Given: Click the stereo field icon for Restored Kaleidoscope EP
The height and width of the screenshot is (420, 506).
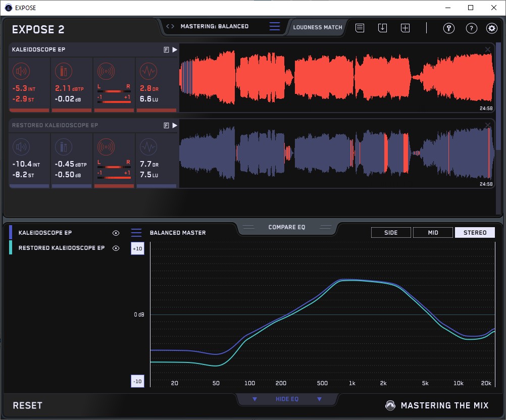Looking at the screenshot, I should click(106, 147).
